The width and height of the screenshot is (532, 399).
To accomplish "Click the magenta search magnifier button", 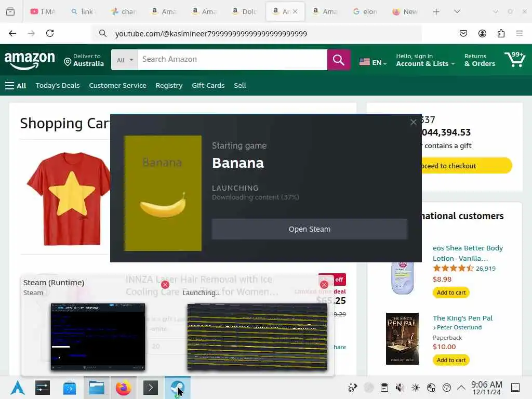I will click(339, 60).
